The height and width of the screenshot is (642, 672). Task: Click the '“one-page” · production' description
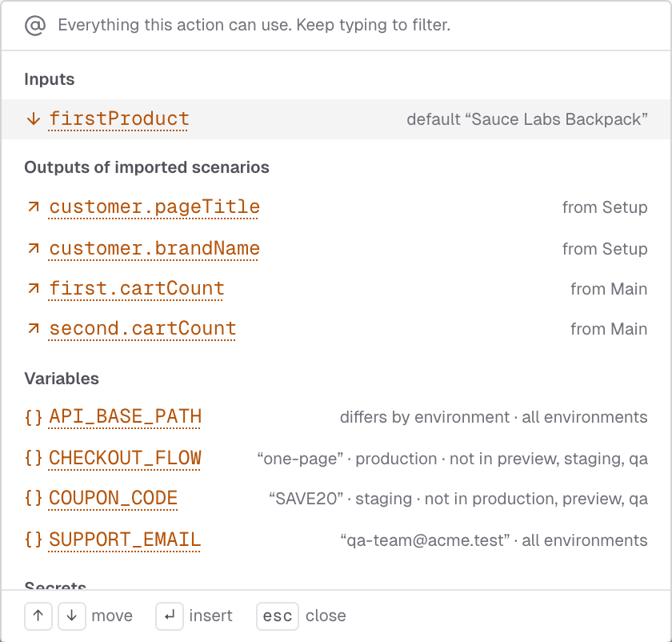[x=347, y=459]
